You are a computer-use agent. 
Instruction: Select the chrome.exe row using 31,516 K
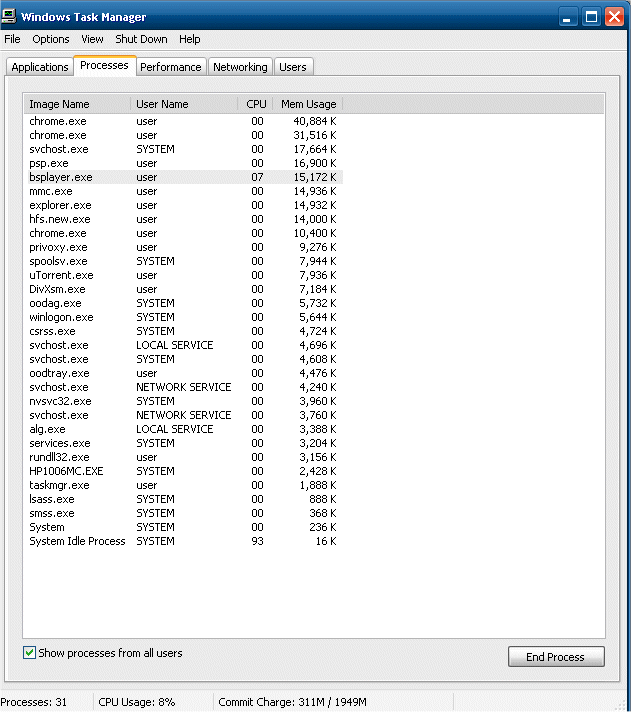pos(183,135)
